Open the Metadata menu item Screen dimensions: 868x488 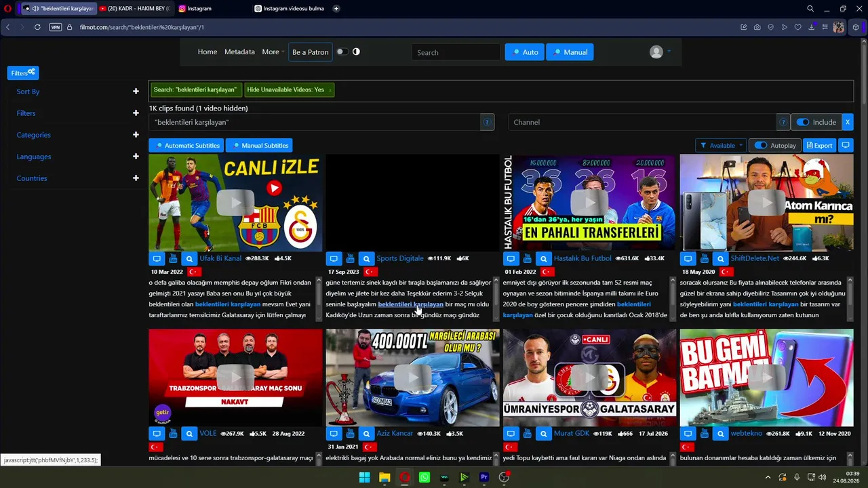pyautogui.click(x=239, y=52)
